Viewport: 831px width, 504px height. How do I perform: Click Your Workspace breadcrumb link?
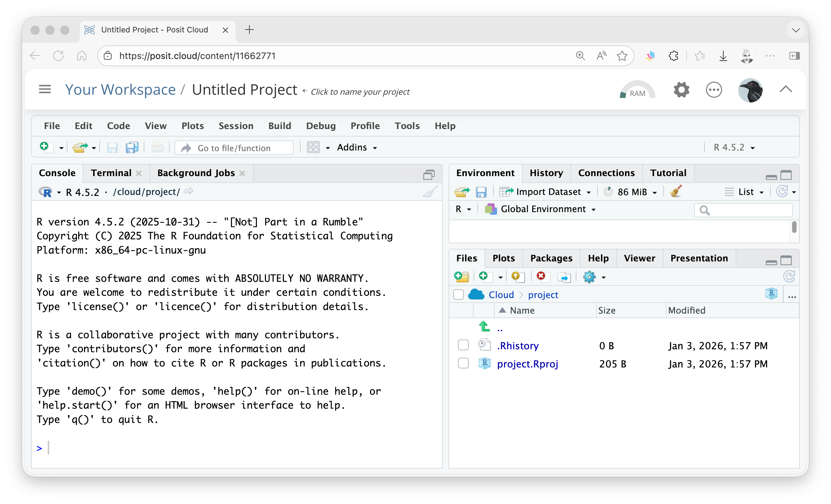tap(120, 90)
